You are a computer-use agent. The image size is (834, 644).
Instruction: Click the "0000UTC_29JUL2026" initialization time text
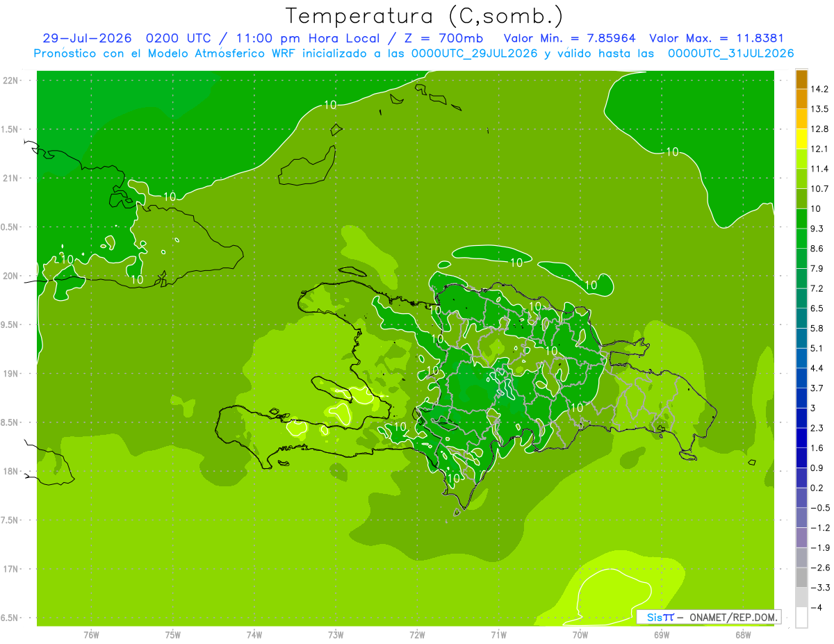(x=475, y=53)
